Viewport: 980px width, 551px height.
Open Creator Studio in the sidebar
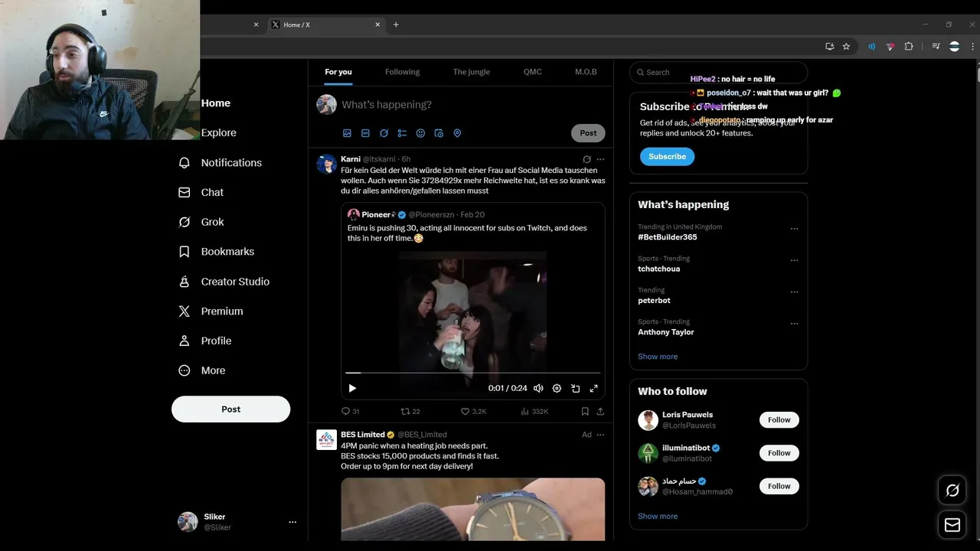point(224,281)
